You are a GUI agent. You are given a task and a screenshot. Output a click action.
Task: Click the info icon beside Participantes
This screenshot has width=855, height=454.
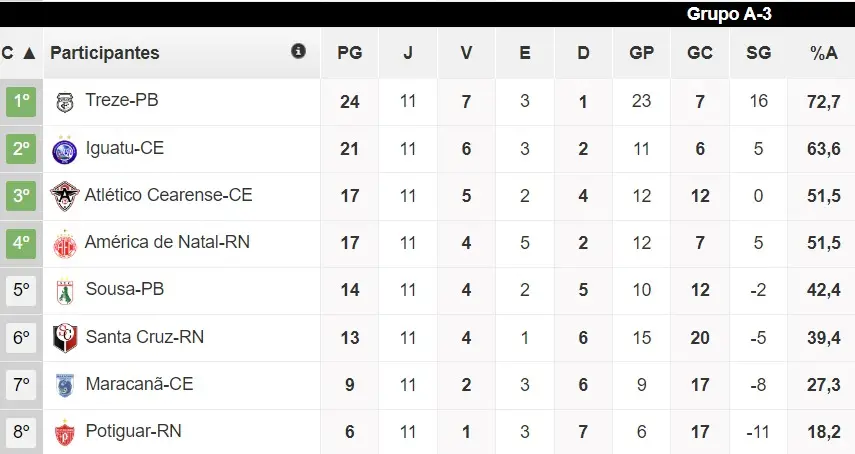pyautogui.click(x=298, y=51)
